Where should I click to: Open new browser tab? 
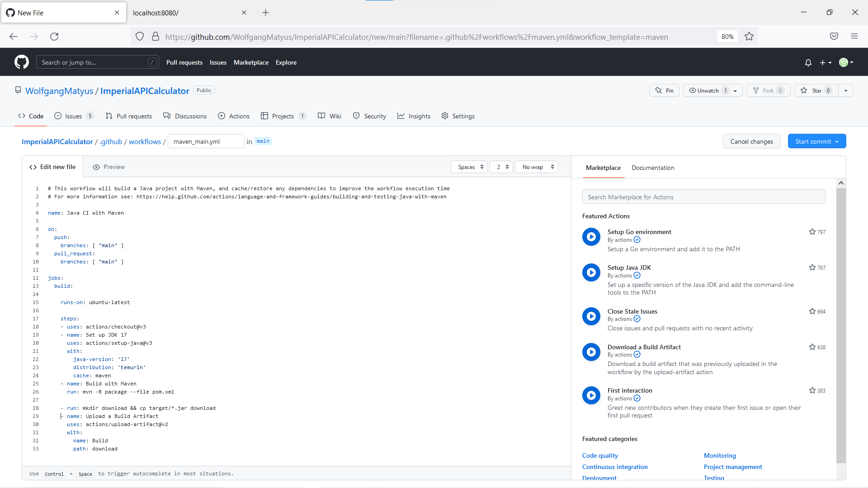(266, 13)
